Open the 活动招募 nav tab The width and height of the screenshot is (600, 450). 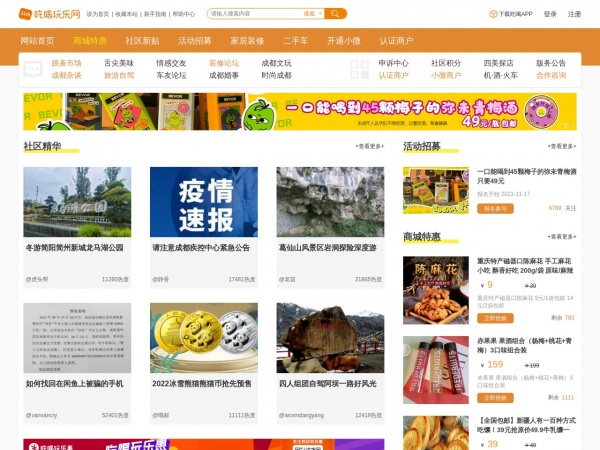click(x=195, y=41)
